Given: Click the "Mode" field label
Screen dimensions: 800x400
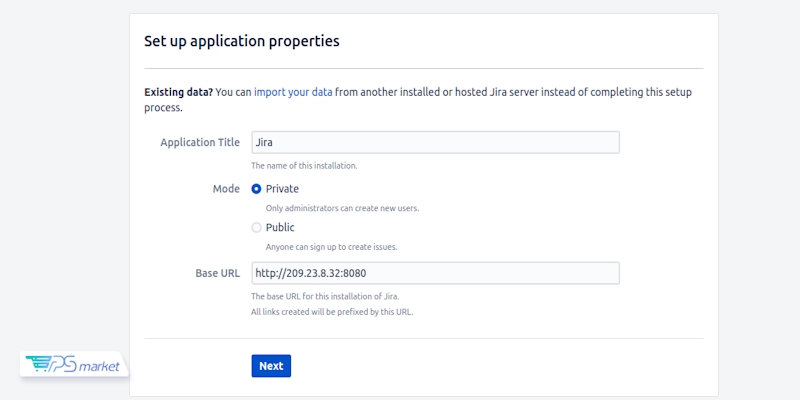Looking at the screenshot, I should tap(226, 188).
